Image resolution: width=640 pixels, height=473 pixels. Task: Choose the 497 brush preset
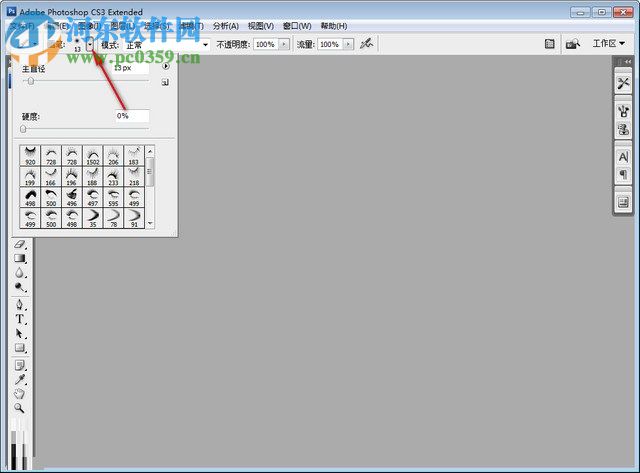point(93,197)
